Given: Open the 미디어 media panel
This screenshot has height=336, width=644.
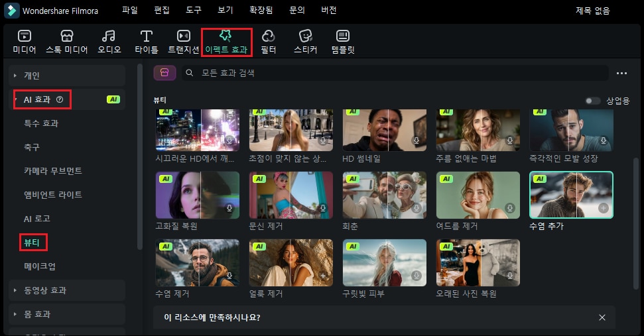Looking at the screenshot, I should tap(25, 42).
